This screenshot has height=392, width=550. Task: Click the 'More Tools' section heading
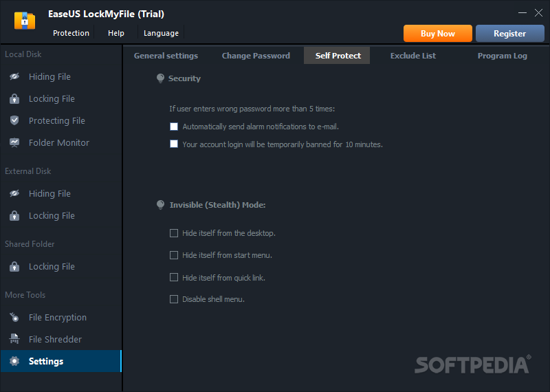pyautogui.click(x=25, y=295)
